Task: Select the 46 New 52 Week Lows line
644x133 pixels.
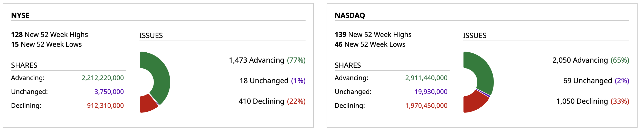Action: pos(370,44)
